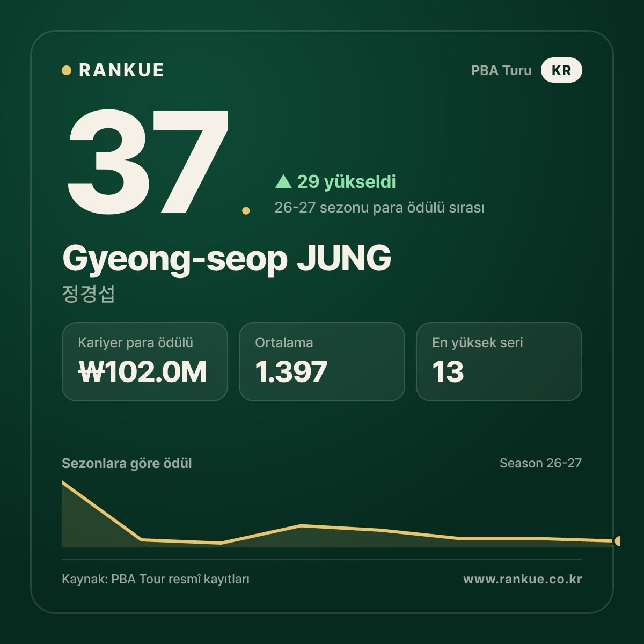Click '26-27 sezonu para ödülü sırası' caption

[379, 208]
